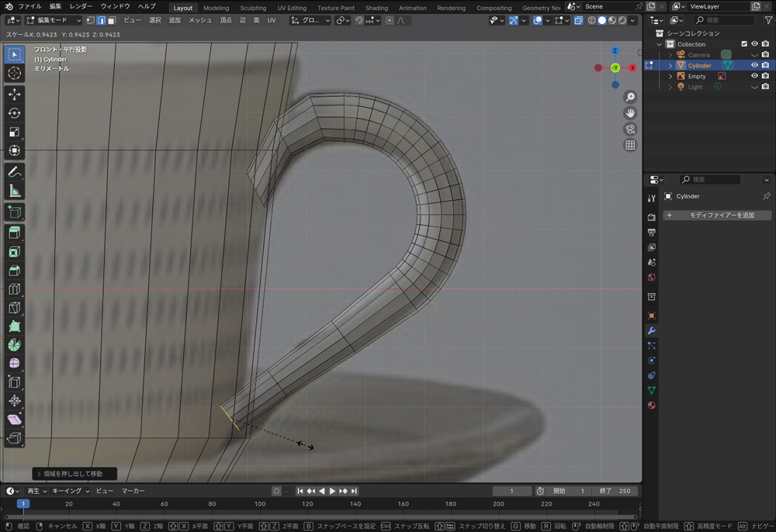Image resolution: width=776 pixels, height=532 pixels.
Task: Click the zoom magnifier viewport icon
Action: [630, 97]
